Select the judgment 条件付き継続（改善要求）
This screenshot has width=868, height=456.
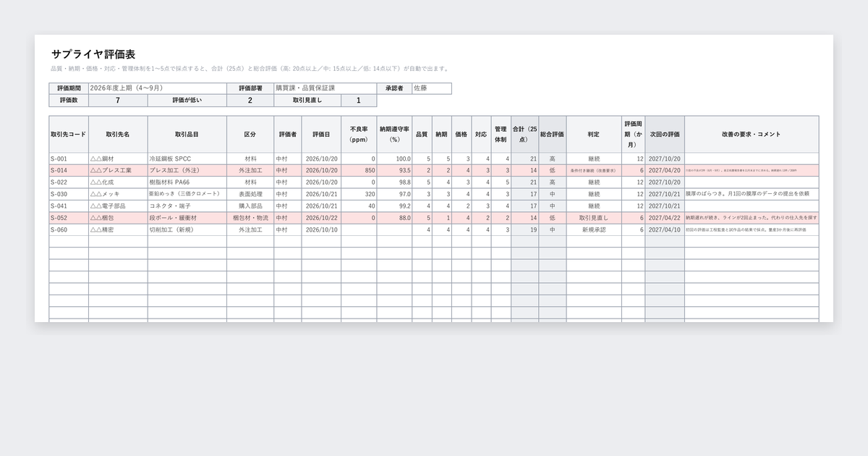[x=594, y=171]
